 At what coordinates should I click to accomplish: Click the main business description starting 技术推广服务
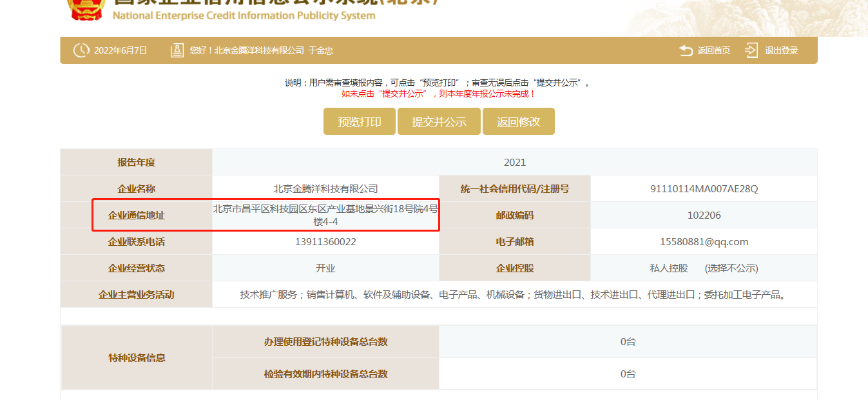514,295
